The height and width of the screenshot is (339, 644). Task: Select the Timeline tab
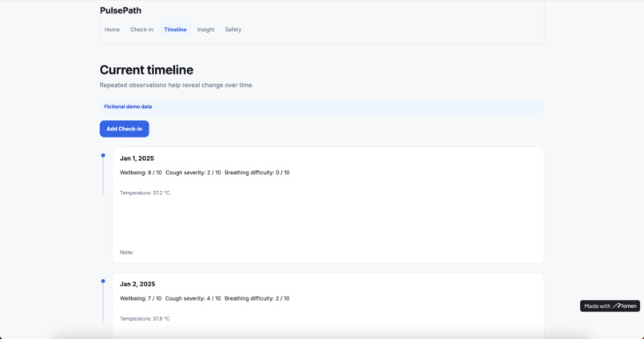(x=175, y=30)
